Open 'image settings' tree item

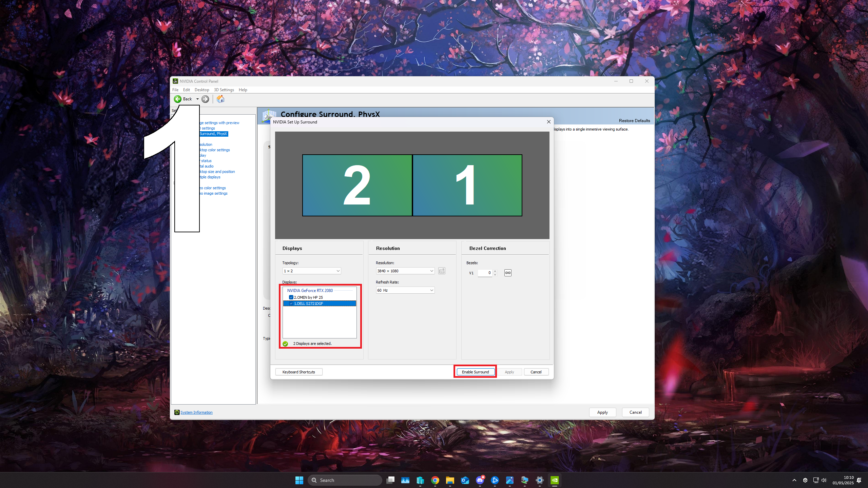pos(213,194)
